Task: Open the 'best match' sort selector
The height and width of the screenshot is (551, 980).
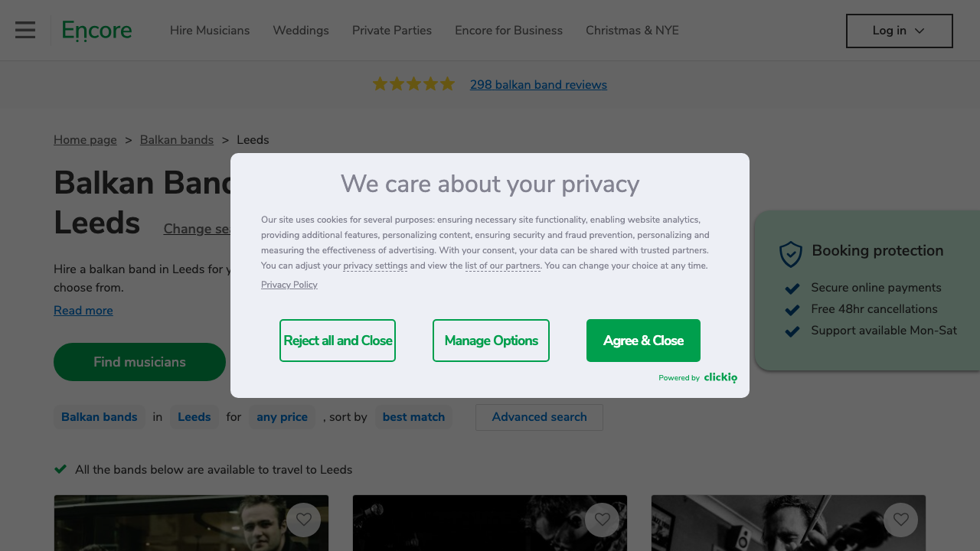Action: pos(413,417)
